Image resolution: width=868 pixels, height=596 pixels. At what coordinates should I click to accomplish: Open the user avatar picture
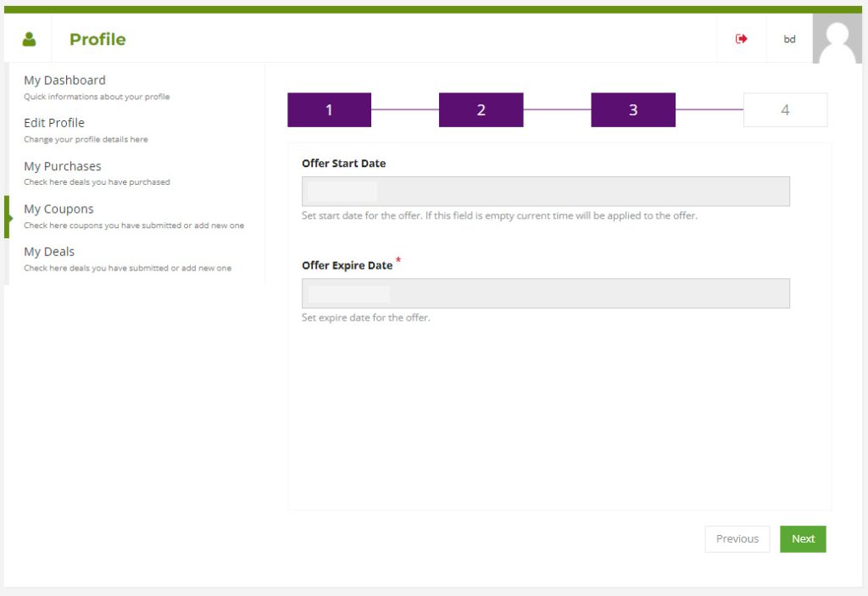[x=837, y=39]
